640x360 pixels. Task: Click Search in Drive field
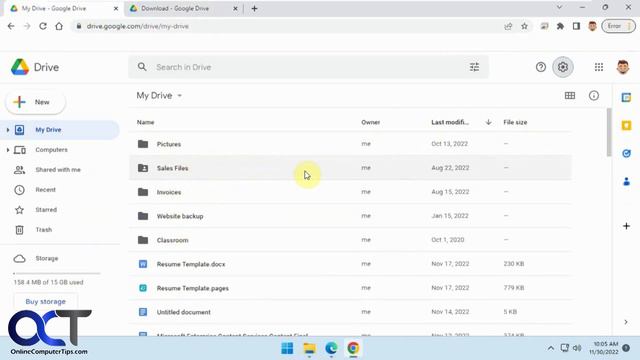coord(308,67)
